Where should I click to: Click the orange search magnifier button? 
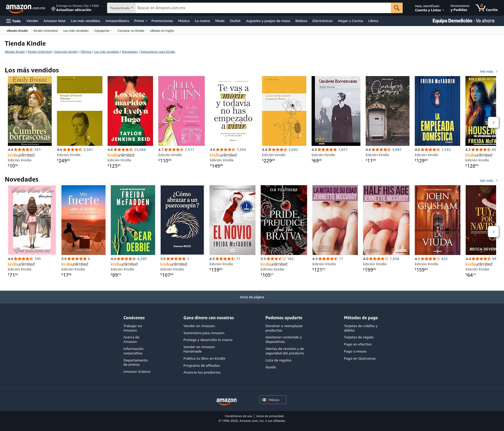(396, 8)
